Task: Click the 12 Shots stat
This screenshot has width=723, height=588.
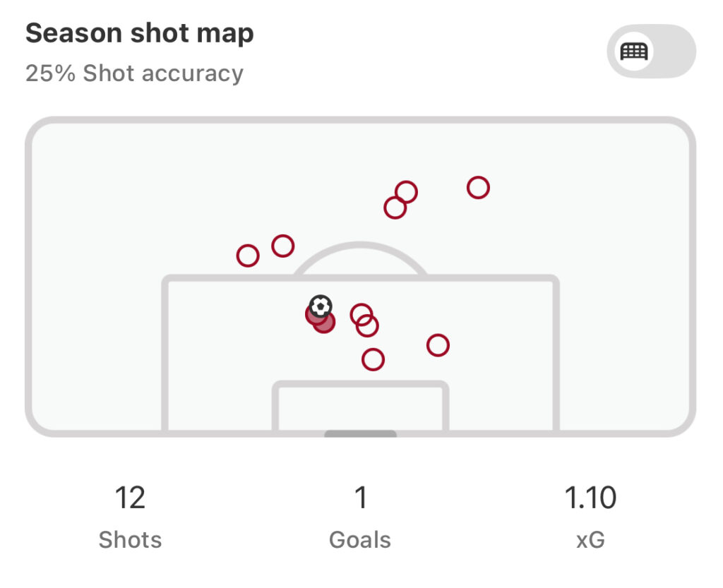Action: point(130,517)
